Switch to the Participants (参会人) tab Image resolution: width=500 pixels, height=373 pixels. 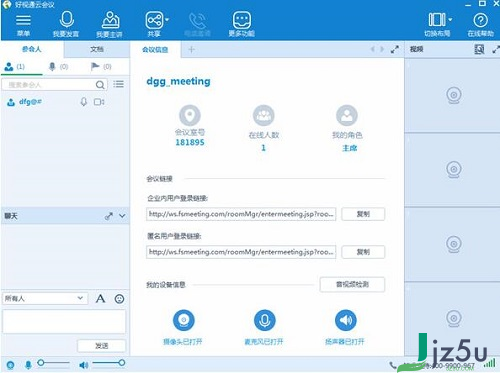click(32, 49)
